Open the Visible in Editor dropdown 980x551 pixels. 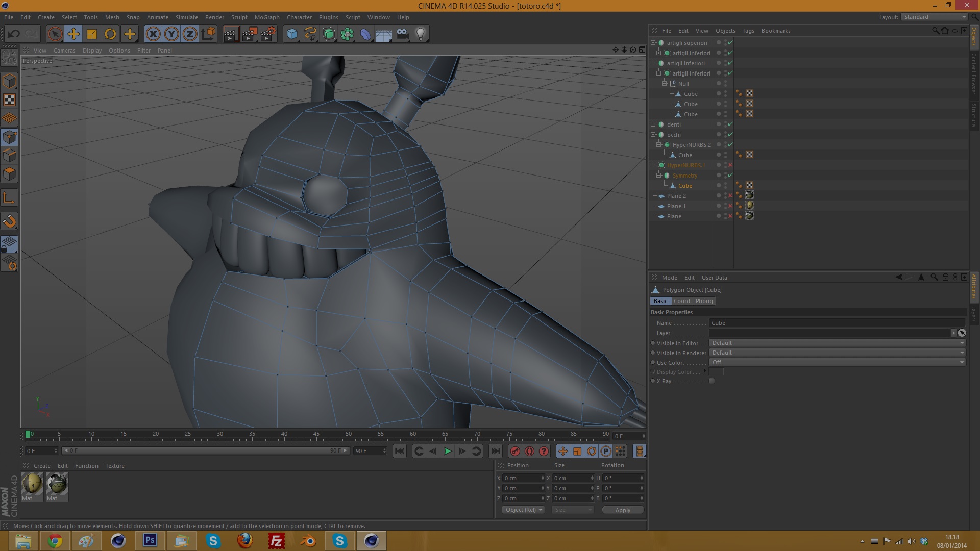[x=837, y=343]
